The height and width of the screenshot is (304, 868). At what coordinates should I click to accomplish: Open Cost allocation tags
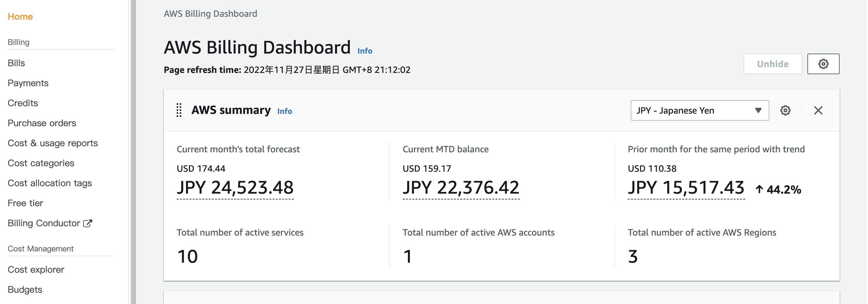click(x=50, y=183)
